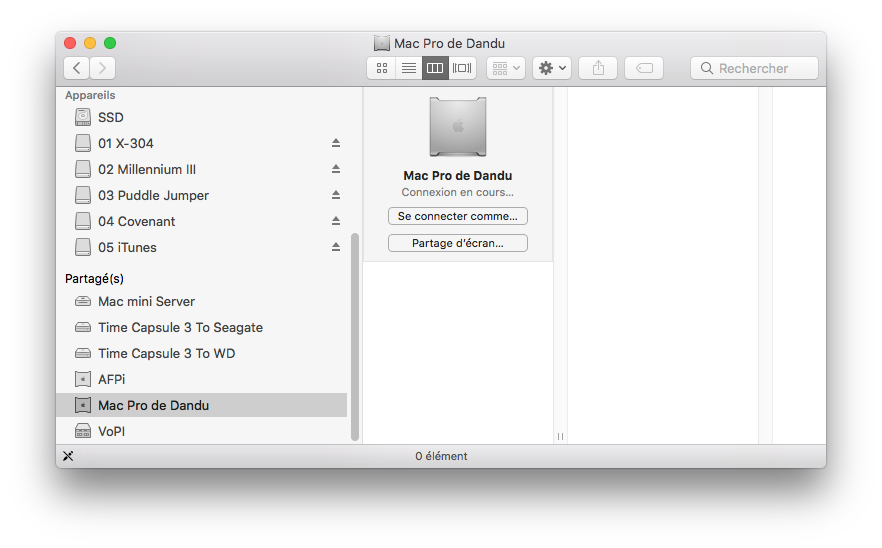
Task: Close the Finder window with red button
Action: click(x=70, y=43)
